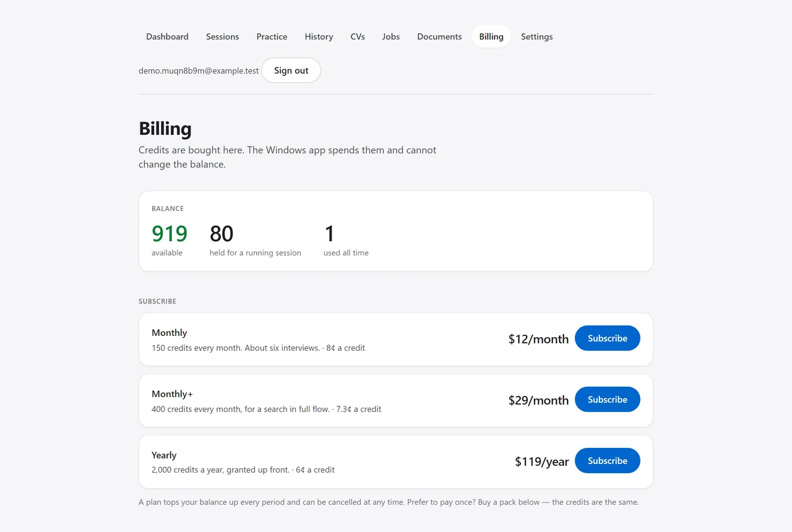This screenshot has height=532, width=792.
Task: Subscribe to the $12/month Monthly plan
Action: (608, 338)
